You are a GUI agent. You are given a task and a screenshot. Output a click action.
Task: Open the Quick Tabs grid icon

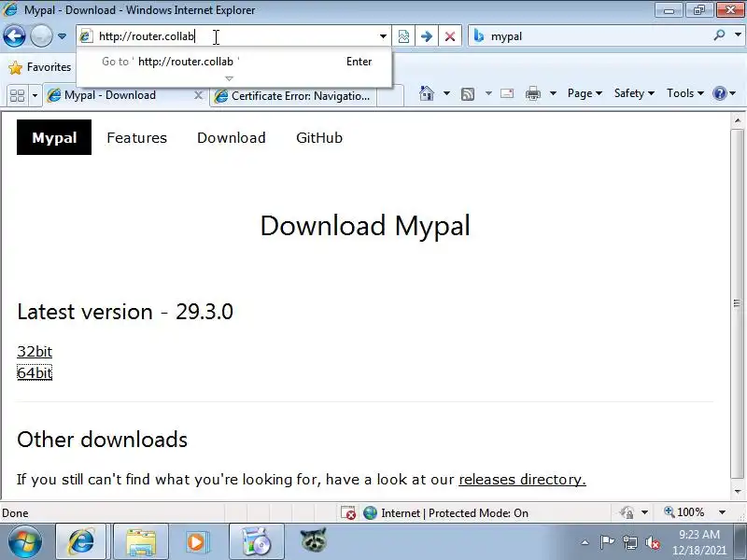[x=18, y=96]
